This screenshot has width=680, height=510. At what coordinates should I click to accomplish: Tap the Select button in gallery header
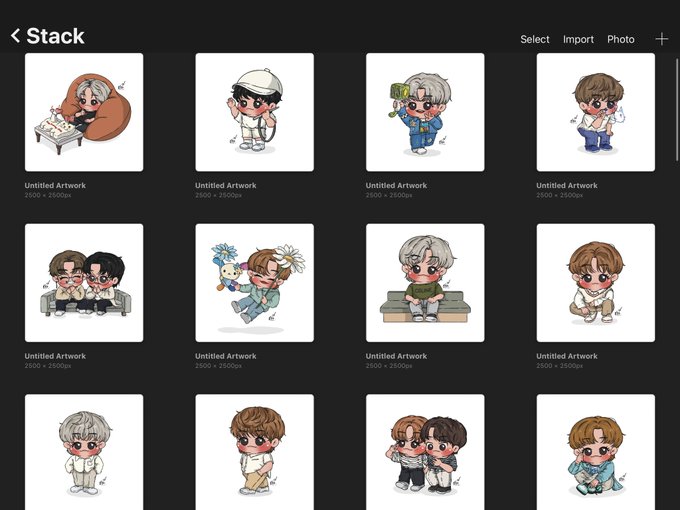pyautogui.click(x=535, y=39)
